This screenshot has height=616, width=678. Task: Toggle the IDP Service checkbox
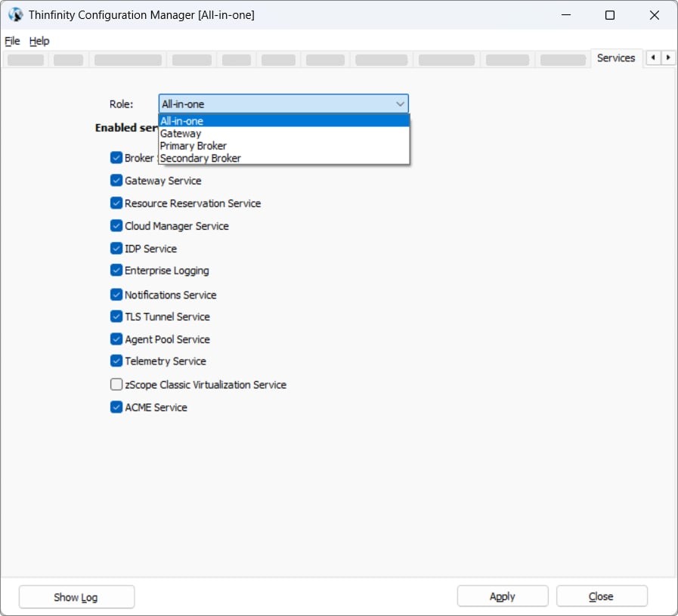pos(116,249)
